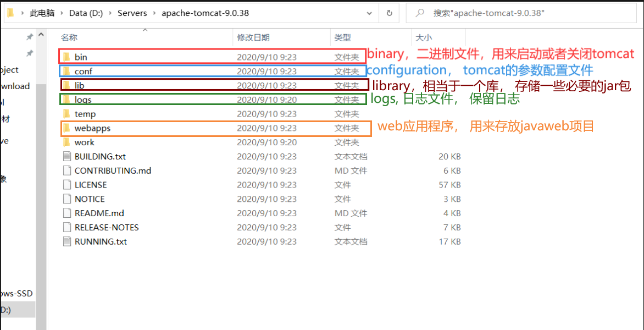
Task: Go to Data (D:) in the breadcrumb
Action: click(86, 13)
